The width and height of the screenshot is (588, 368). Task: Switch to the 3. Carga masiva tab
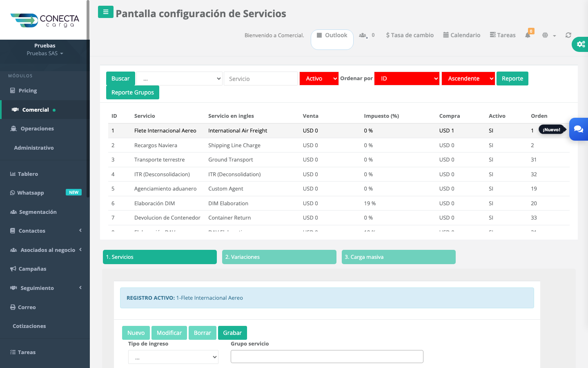(399, 257)
